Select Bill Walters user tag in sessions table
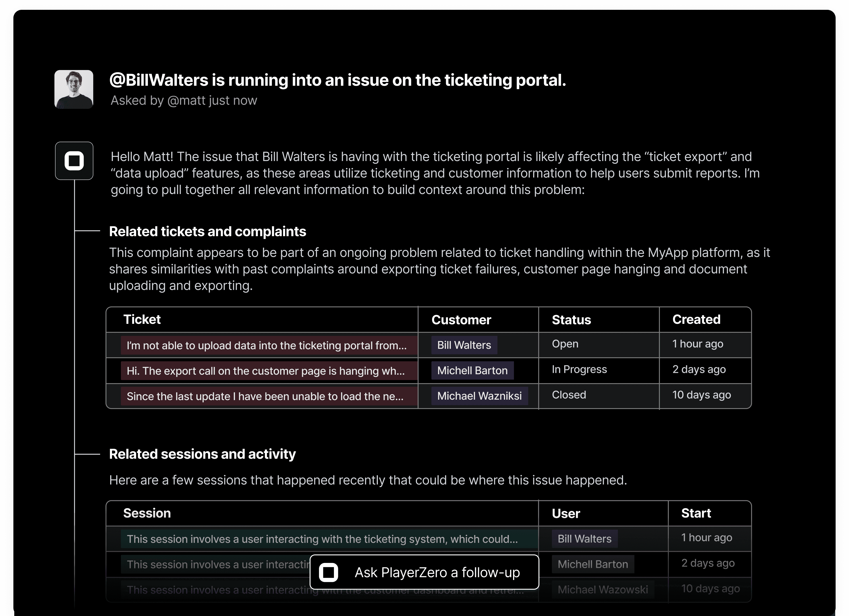The height and width of the screenshot is (616, 849). click(x=584, y=539)
